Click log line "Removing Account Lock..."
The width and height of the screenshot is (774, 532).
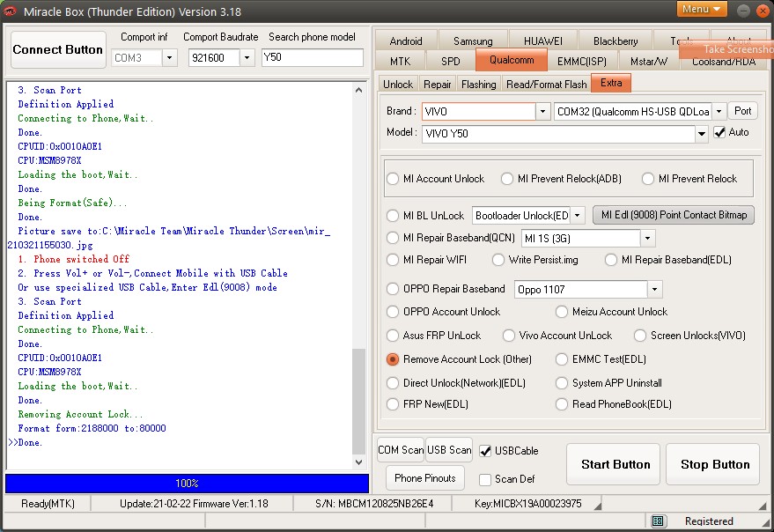coord(80,414)
